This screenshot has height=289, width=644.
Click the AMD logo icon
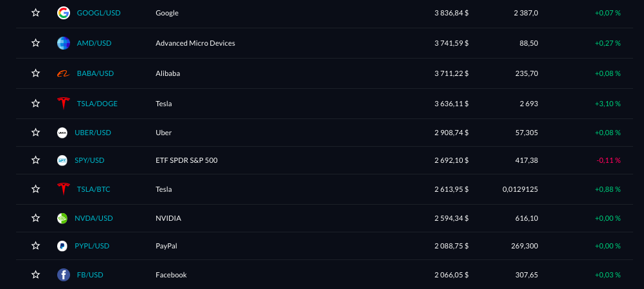(63, 43)
